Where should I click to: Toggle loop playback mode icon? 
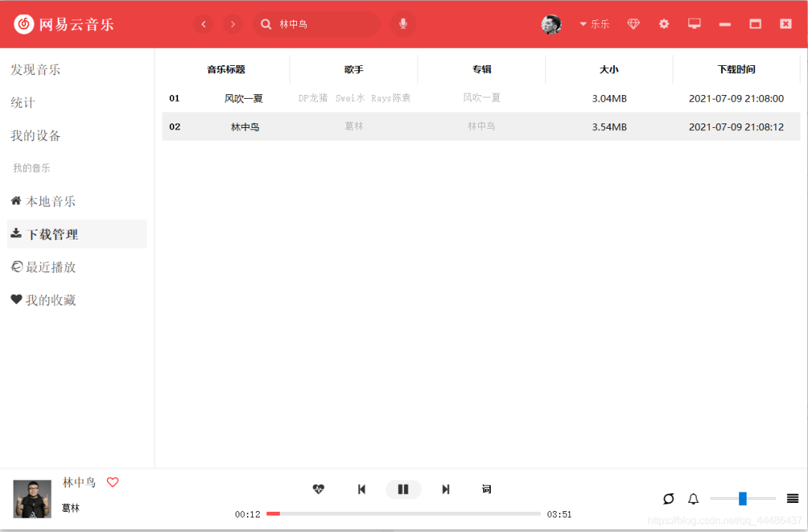tap(668, 498)
